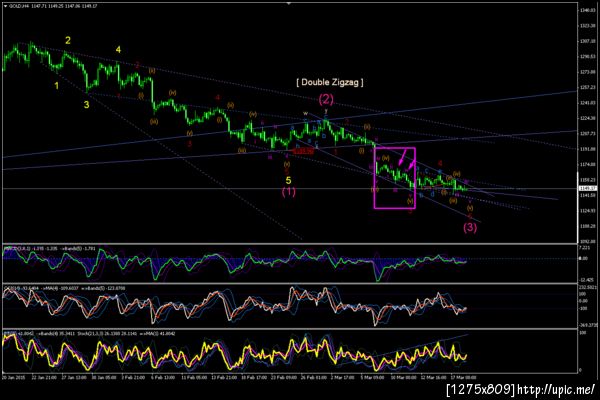Click the chart shift triangle marker at top
This screenshot has width=600, height=400.
(289, 3)
